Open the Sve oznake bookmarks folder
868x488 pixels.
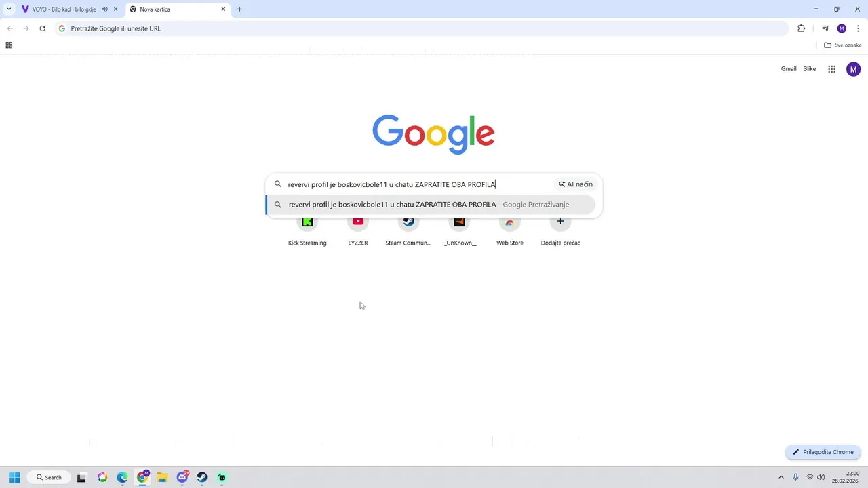pos(843,45)
